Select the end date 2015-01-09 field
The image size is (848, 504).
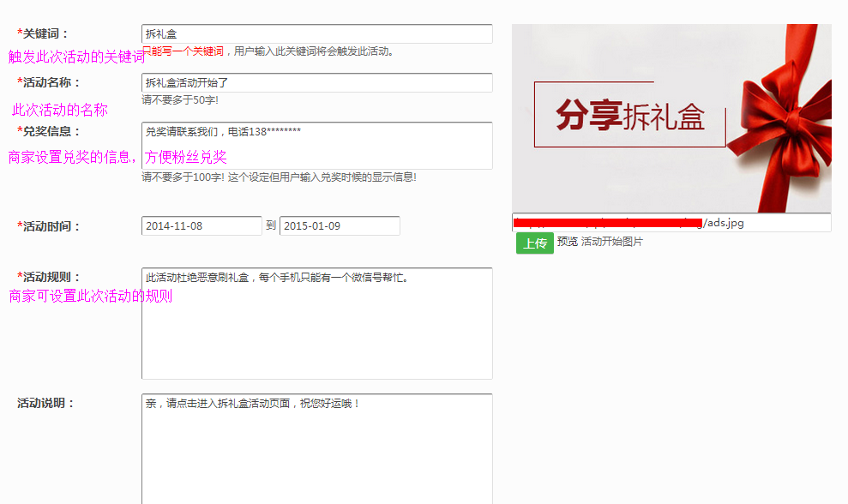[x=340, y=225]
